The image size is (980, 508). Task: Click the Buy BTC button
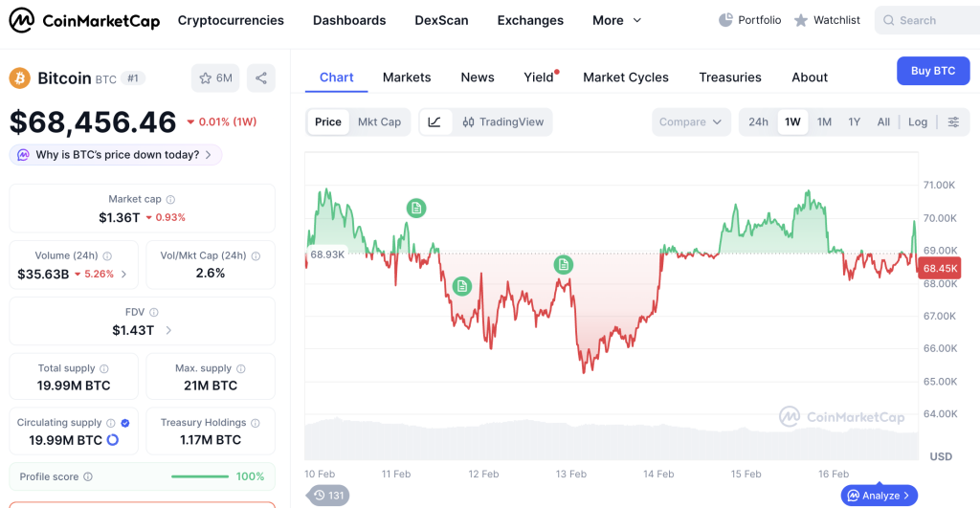point(933,71)
